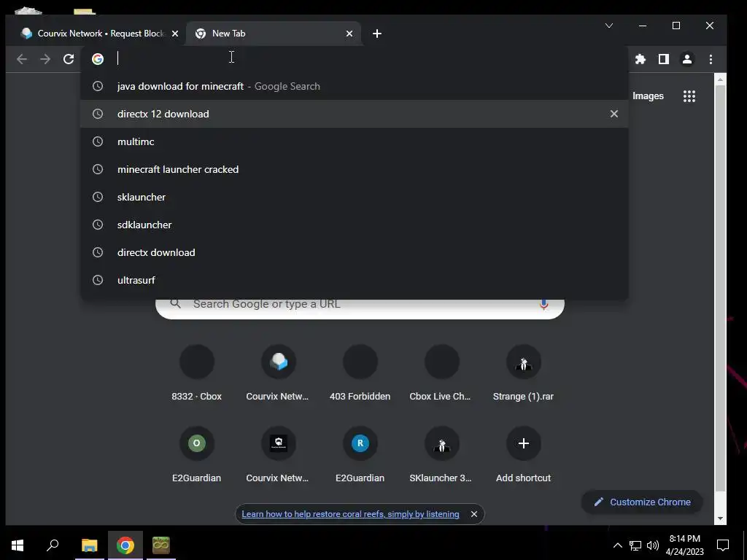This screenshot has width=747, height=560.
Task: Open the Courvix Netw... shortcut with black icon
Action: point(278,456)
